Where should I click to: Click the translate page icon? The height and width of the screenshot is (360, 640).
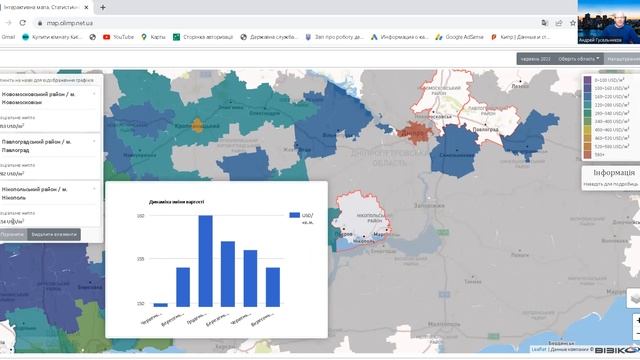pyautogui.click(x=544, y=23)
